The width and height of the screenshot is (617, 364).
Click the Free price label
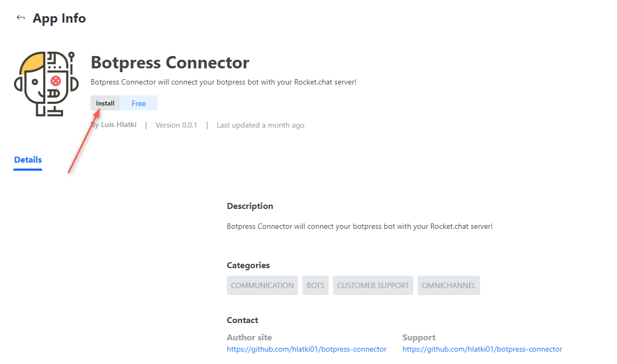[x=138, y=103]
